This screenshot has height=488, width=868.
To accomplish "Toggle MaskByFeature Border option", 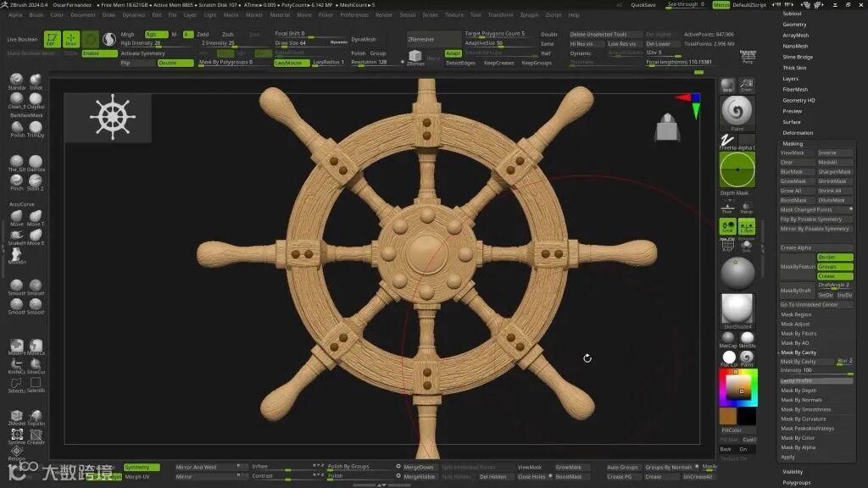I will (x=835, y=258).
